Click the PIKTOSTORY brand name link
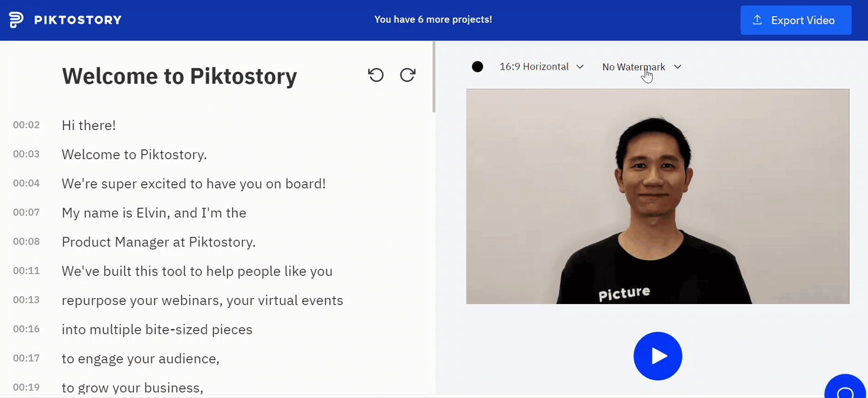Image resolution: width=868 pixels, height=398 pixels. tap(78, 20)
